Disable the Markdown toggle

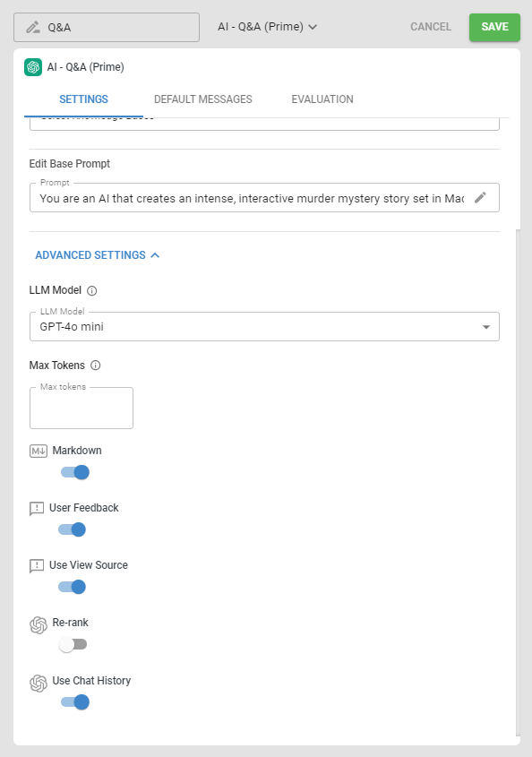click(75, 472)
